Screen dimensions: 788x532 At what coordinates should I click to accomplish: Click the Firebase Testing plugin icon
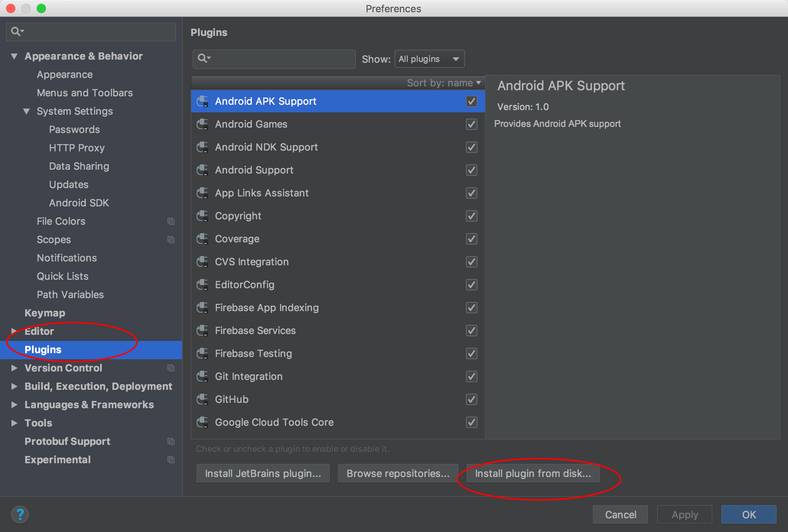pos(202,354)
